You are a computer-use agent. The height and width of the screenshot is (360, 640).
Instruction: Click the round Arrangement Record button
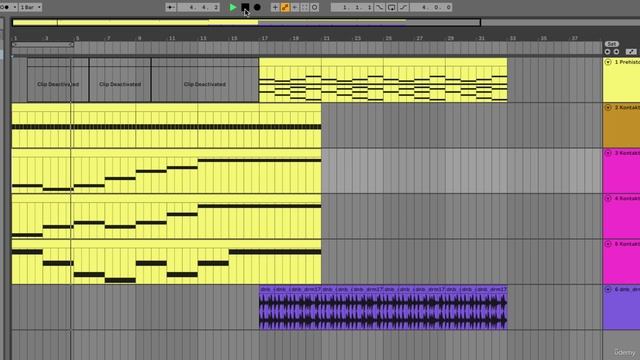[x=257, y=7]
